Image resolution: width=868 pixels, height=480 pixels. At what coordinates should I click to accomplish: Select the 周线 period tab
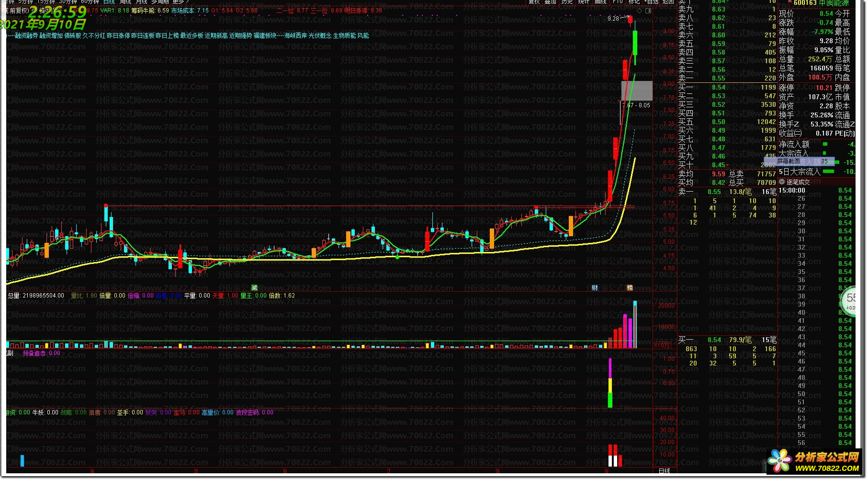tap(125, 2)
